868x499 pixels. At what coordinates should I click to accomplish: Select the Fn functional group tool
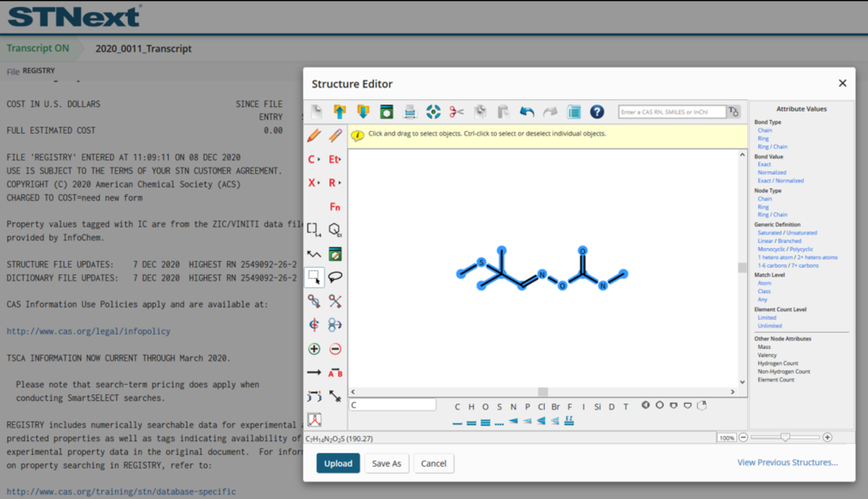coord(335,207)
